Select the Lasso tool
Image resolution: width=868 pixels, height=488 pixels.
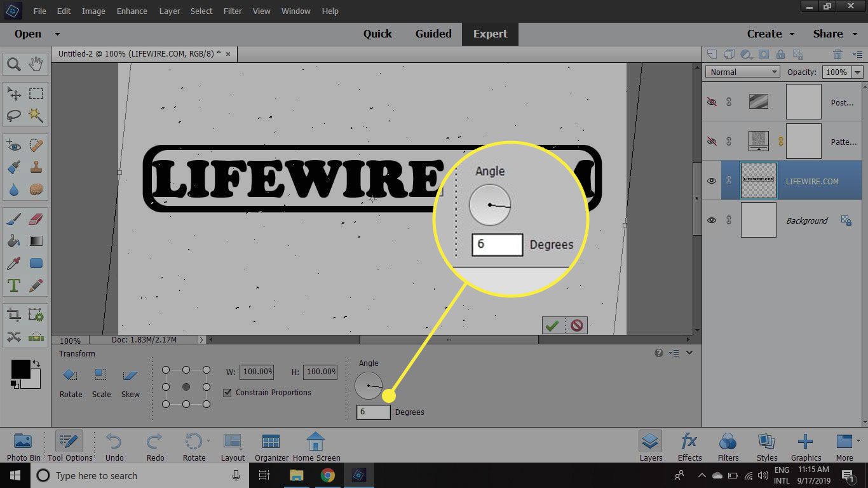[14, 116]
